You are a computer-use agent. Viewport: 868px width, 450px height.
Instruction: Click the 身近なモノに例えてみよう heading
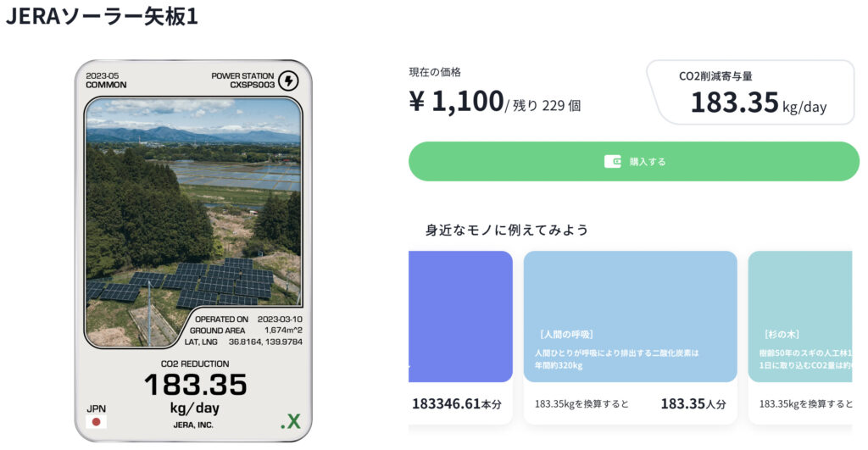[x=507, y=230]
